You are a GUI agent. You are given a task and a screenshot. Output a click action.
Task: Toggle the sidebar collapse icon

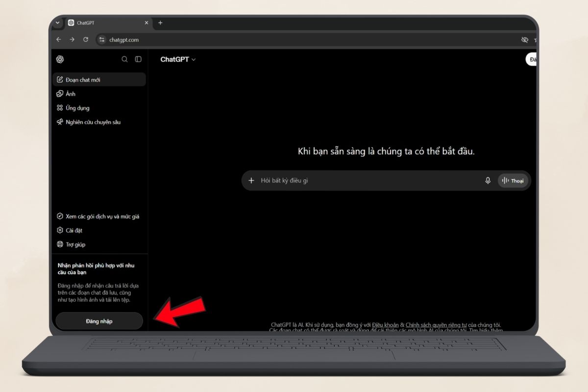tap(138, 59)
